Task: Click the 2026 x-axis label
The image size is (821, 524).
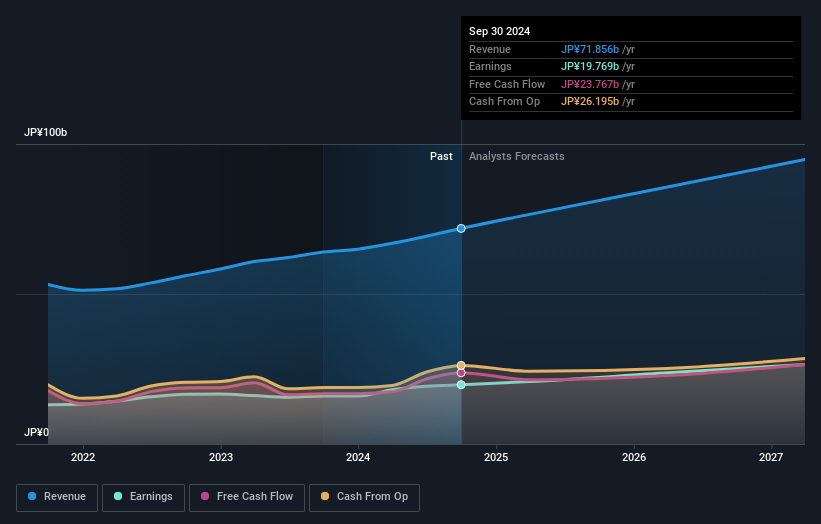Action: click(x=634, y=458)
